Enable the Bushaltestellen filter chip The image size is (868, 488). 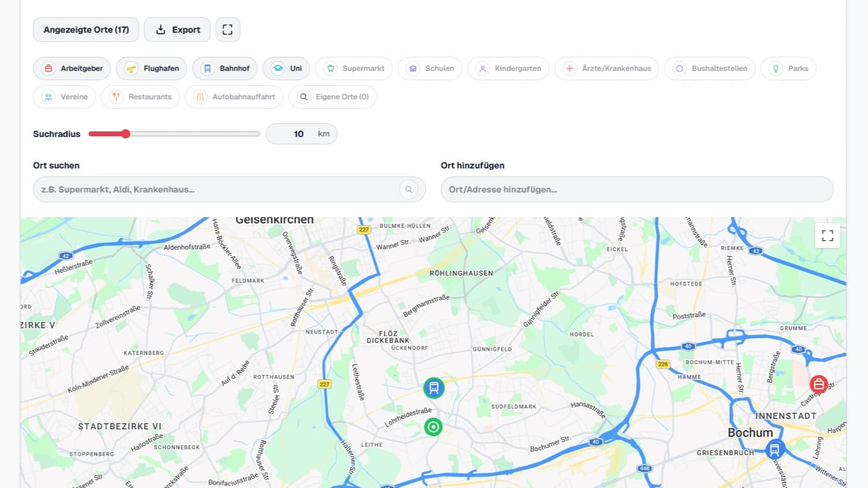pyautogui.click(x=709, y=68)
